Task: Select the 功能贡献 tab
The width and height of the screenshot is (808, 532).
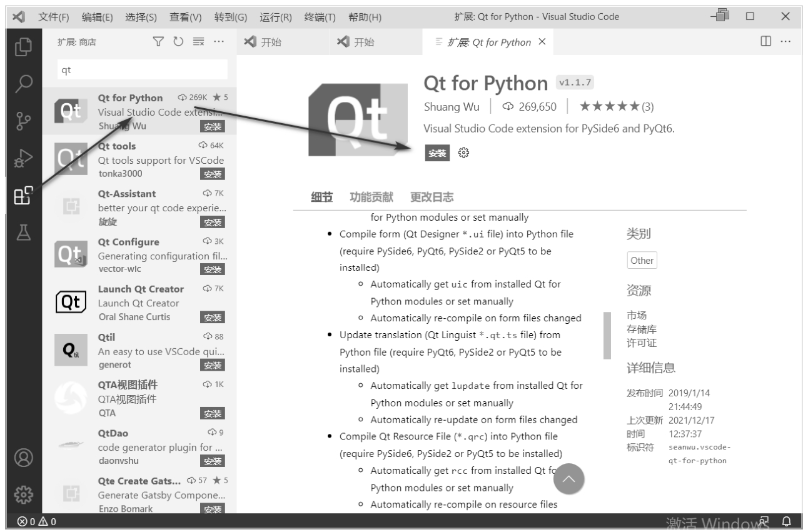Action: 371,198
